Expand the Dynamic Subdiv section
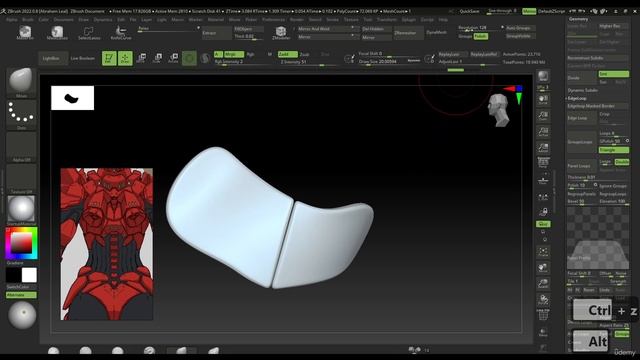This screenshot has height=360, width=640. [x=583, y=90]
